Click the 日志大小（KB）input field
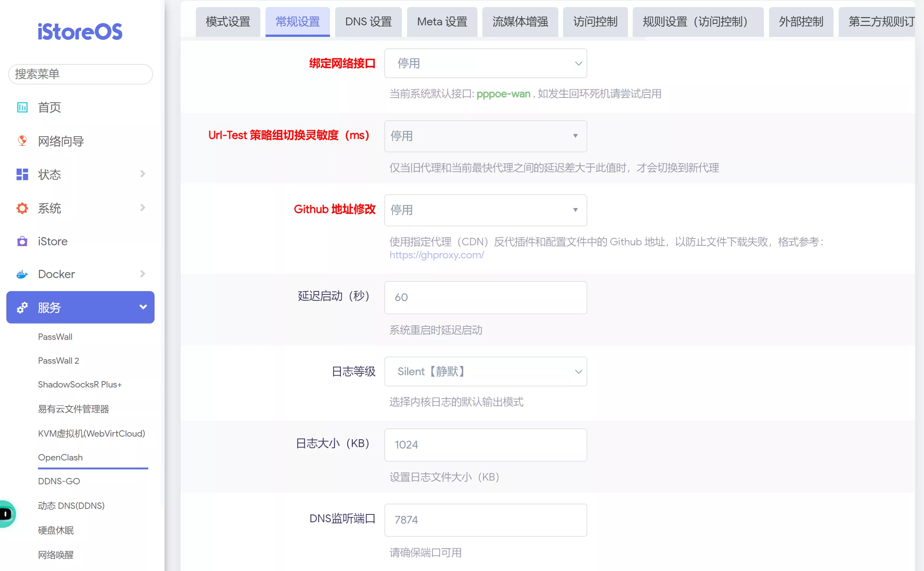This screenshot has width=924, height=571. [485, 445]
